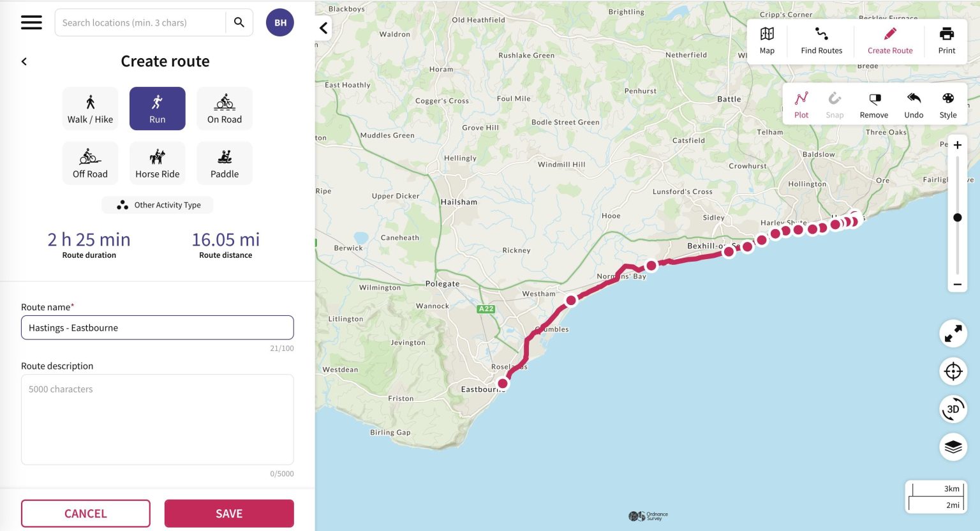Select the Horse Ride activity
The height and width of the screenshot is (531, 980).
[157, 162]
